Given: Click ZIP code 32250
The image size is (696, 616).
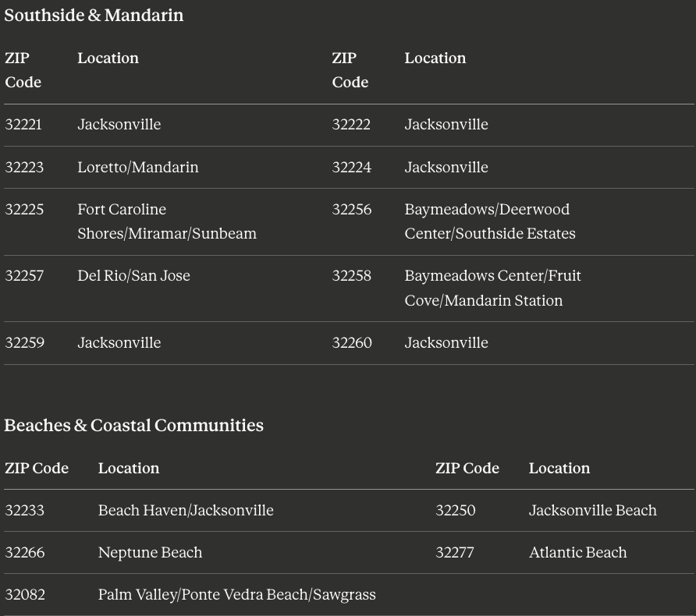Looking at the screenshot, I should tap(456, 511).
